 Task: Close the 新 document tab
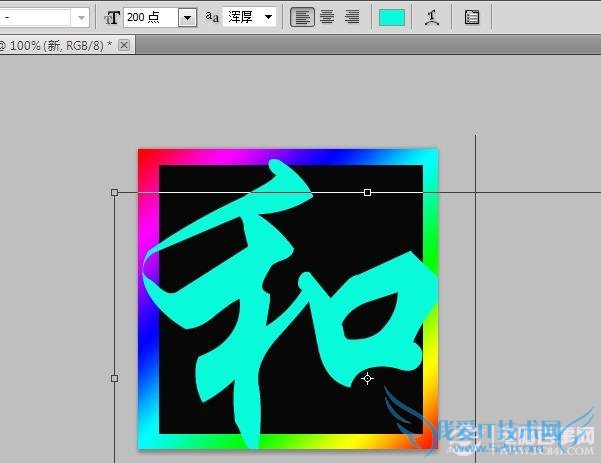(124, 46)
